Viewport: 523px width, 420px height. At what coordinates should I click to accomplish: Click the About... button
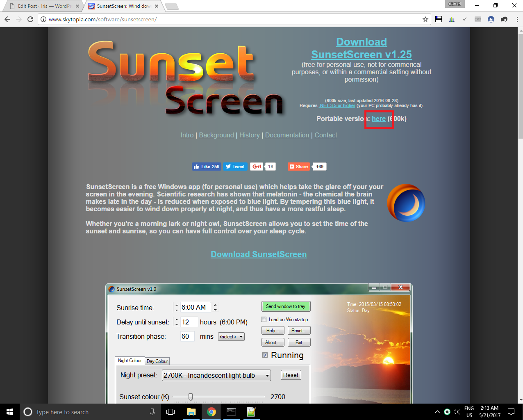tap(273, 342)
